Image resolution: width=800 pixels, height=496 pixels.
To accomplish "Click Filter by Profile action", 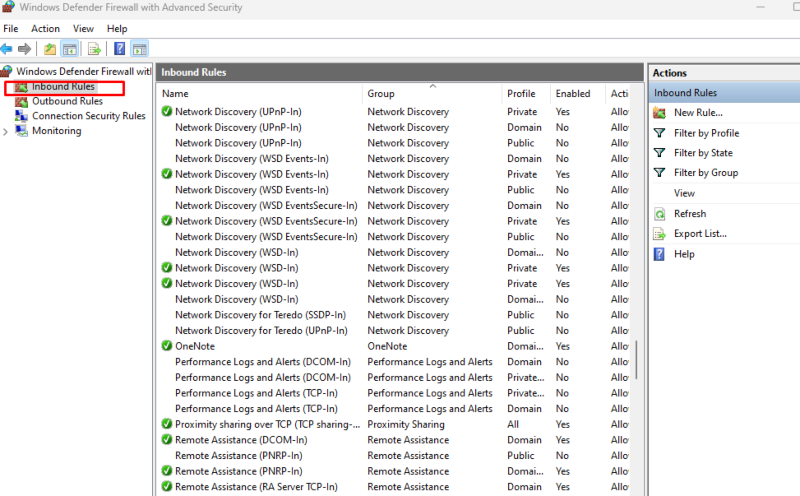I will (x=707, y=133).
